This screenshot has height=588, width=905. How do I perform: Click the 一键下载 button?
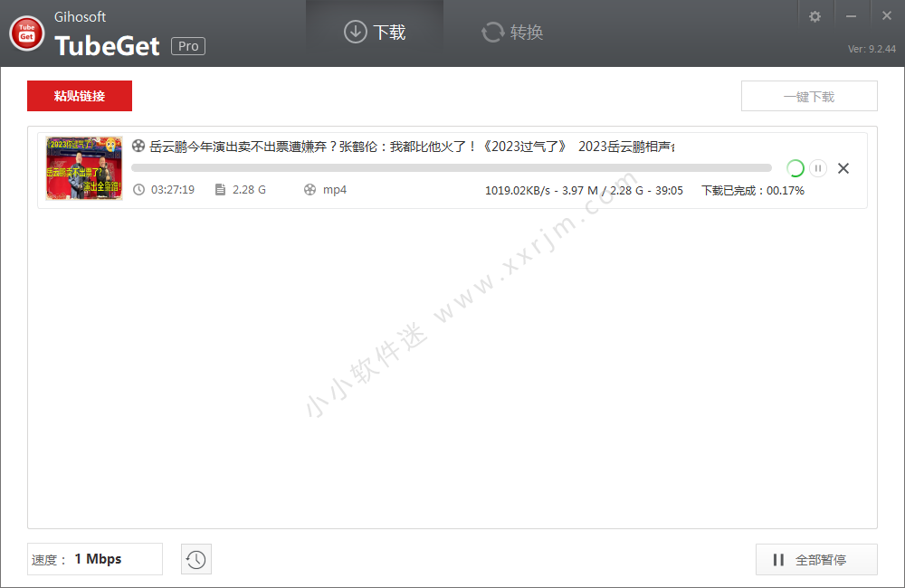[809, 97]
